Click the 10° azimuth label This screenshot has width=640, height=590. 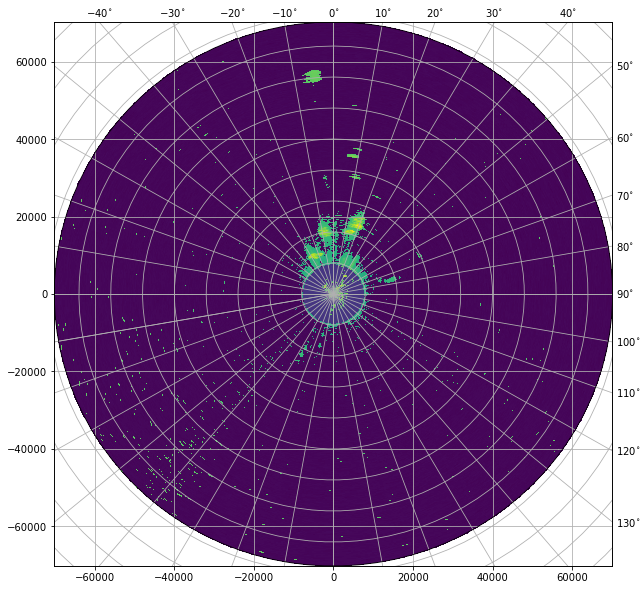tap(383, 13)
